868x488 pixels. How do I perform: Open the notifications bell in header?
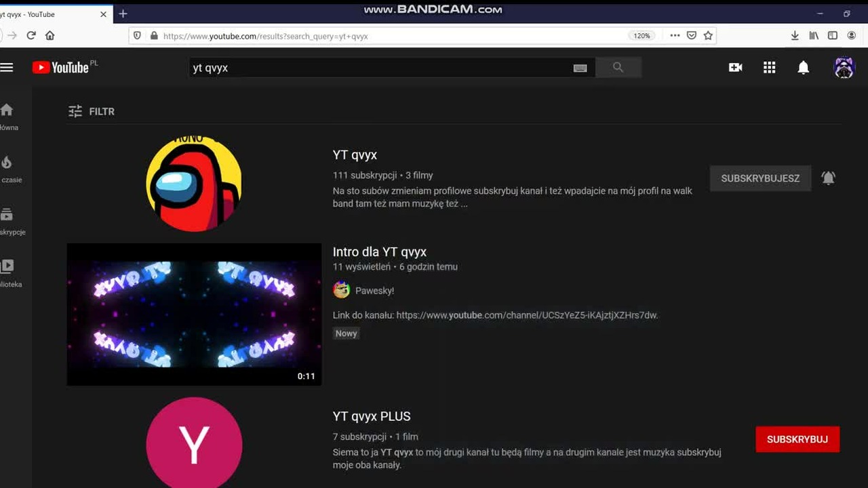click(x=803, y=67)
